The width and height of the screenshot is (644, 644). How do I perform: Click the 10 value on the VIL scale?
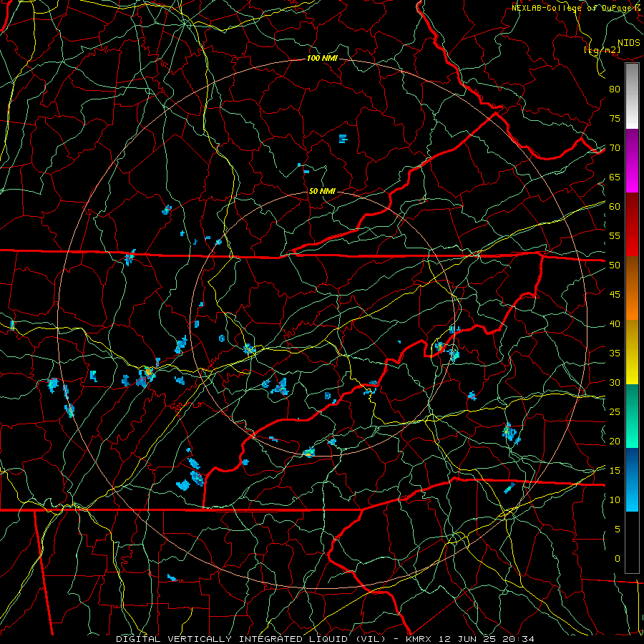(615, 500)
